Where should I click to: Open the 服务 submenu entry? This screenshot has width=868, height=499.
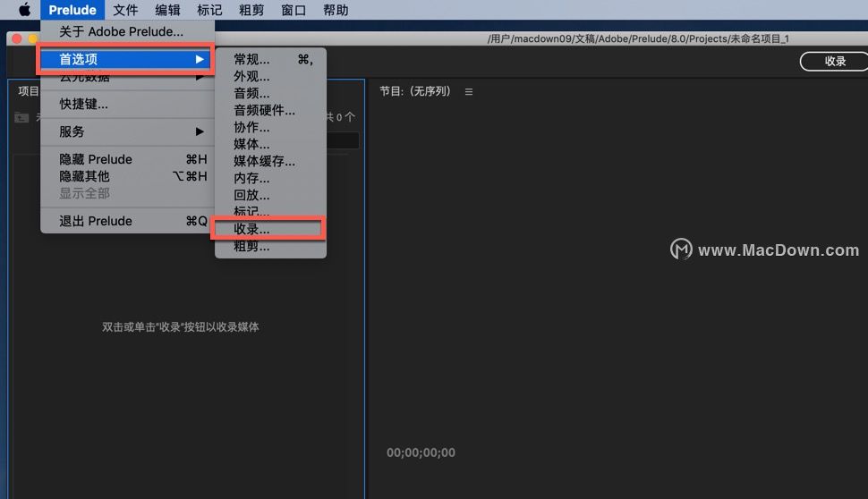(127, 131)
